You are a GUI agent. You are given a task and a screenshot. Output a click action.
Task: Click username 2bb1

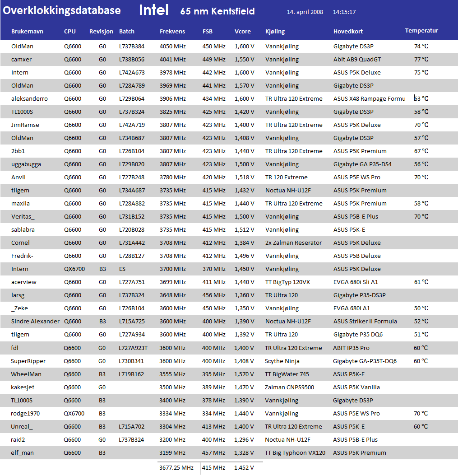18,151
